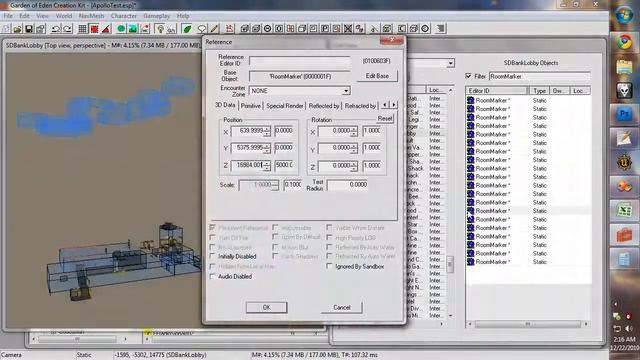This screenshot has width=640, height=360.
Task: Click the Rotation Z spinner arrows
Action: point(354,165)
